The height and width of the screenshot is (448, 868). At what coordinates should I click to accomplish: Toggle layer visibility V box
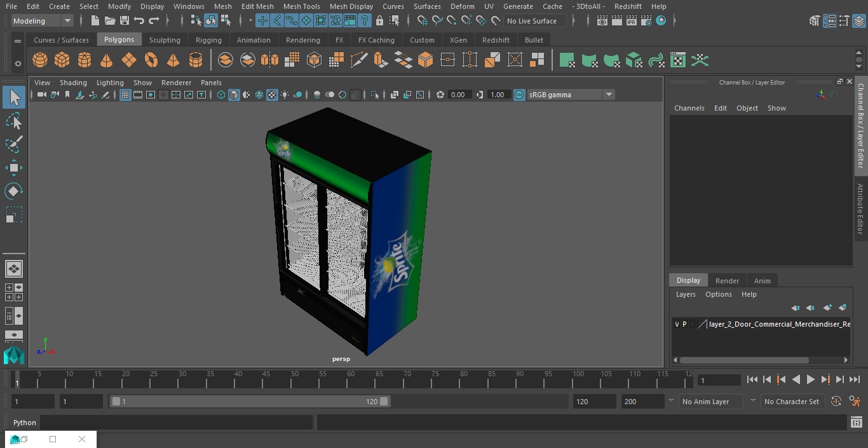677,324
